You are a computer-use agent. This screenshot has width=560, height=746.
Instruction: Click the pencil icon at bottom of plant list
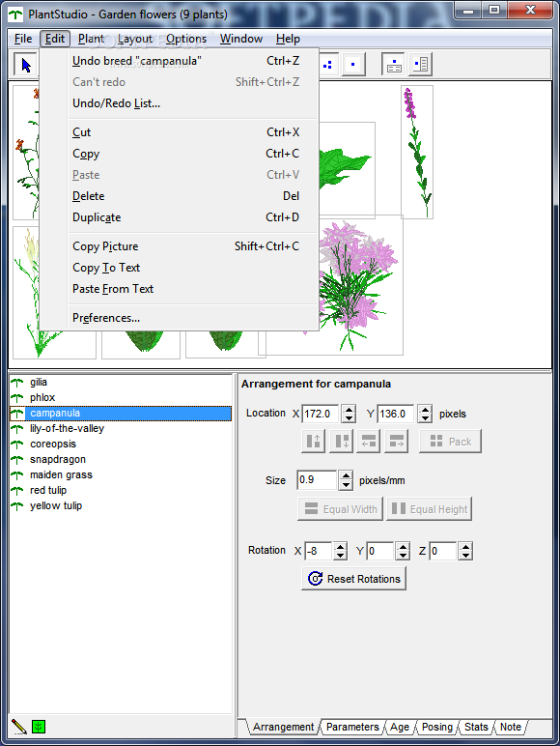(x=18, y=727)
